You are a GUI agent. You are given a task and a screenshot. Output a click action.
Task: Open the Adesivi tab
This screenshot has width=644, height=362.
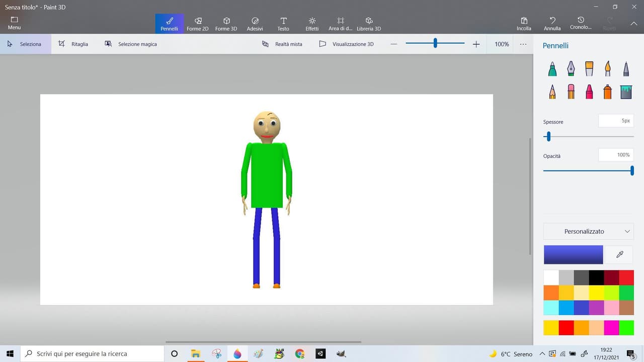(255, 24)
